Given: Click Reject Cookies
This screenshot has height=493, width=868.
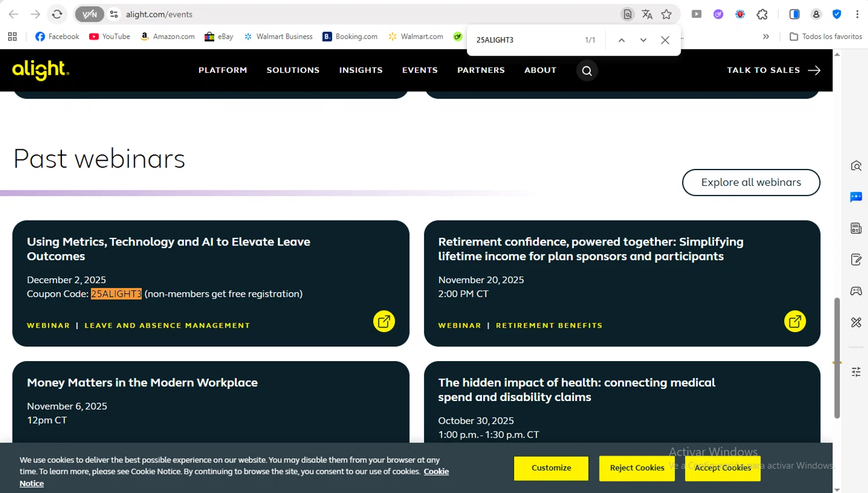Looking at the screenshot, I should (x=637, y=468).
